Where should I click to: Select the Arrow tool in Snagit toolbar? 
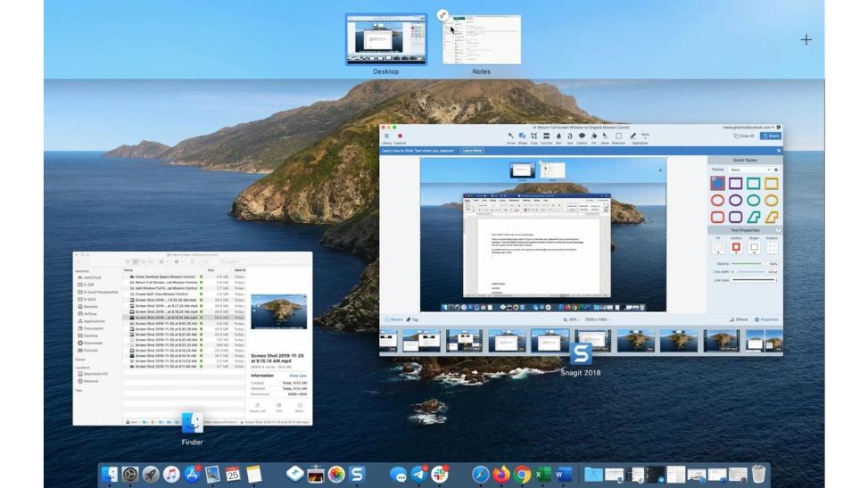click(x=511, y=137)
